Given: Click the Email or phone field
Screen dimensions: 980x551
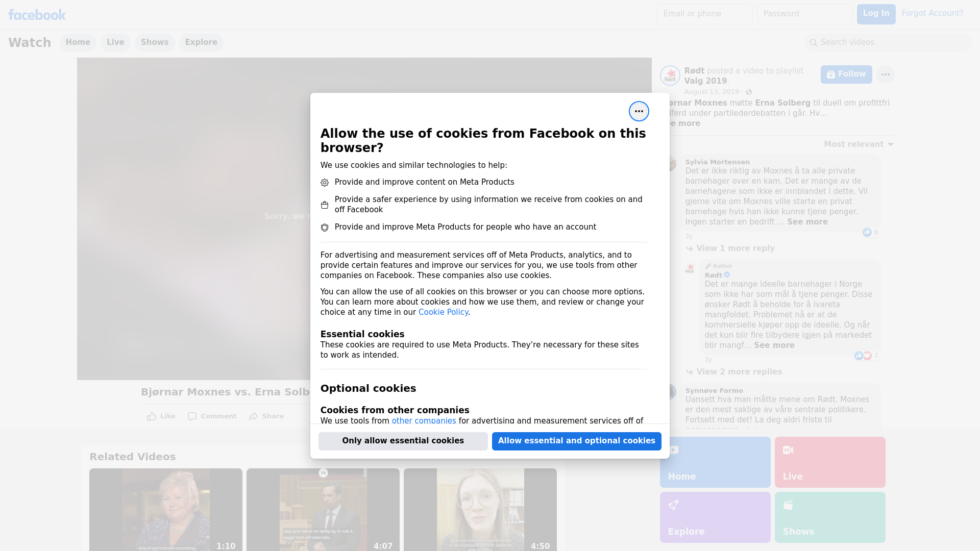Looking at the screenshot, I should 704,14.
